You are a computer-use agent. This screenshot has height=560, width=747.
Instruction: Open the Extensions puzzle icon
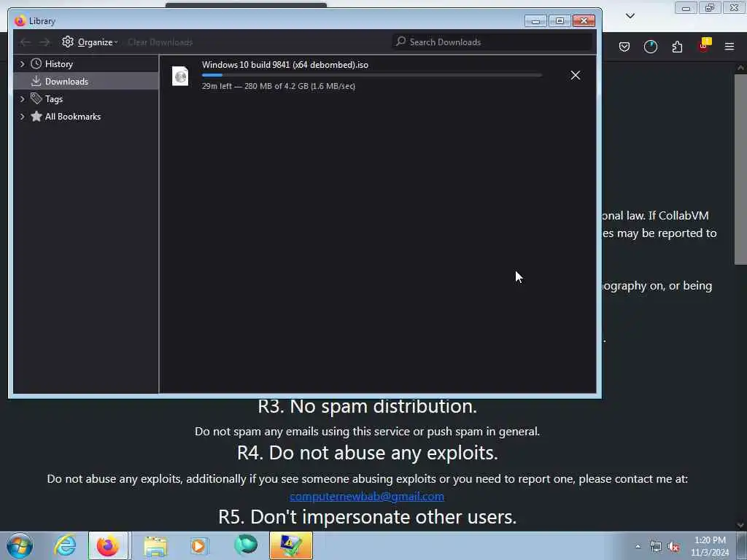[677, 47]
